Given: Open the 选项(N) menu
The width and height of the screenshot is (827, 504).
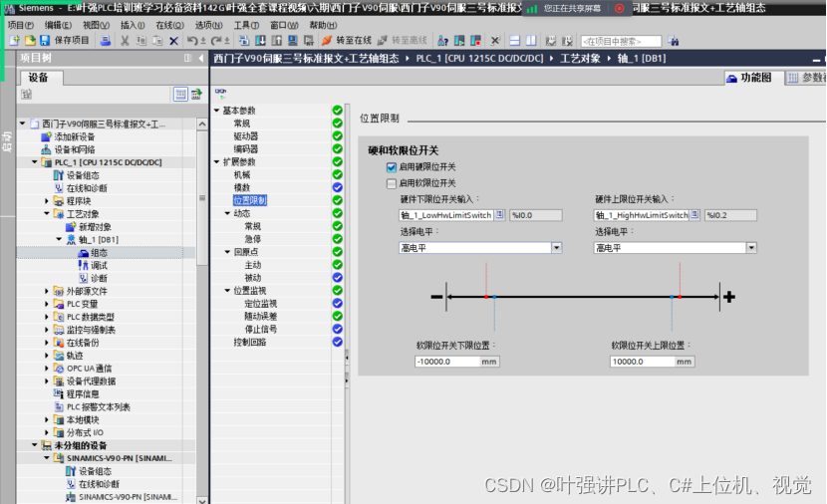Looking at the screenshot, I should coord(209,25).
